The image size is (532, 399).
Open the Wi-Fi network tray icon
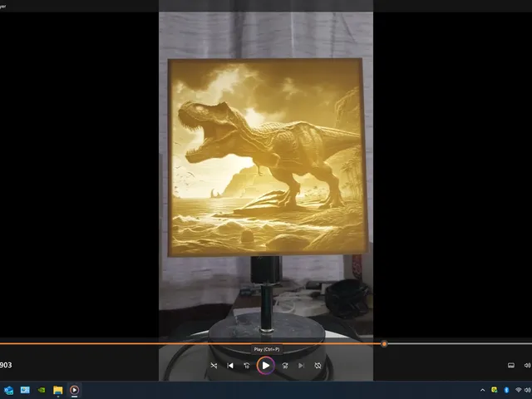(x=518, y=390)
